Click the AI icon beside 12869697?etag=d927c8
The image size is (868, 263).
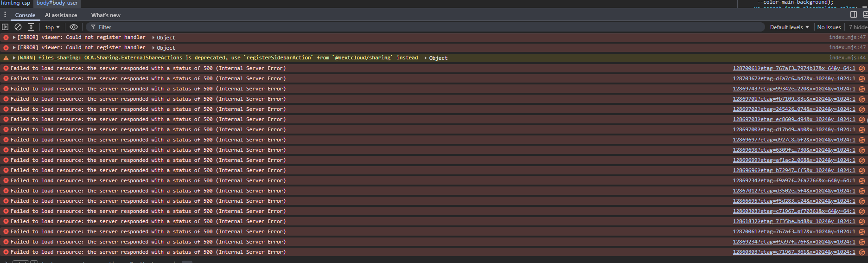pyautogui.click(x=862, y=140)
